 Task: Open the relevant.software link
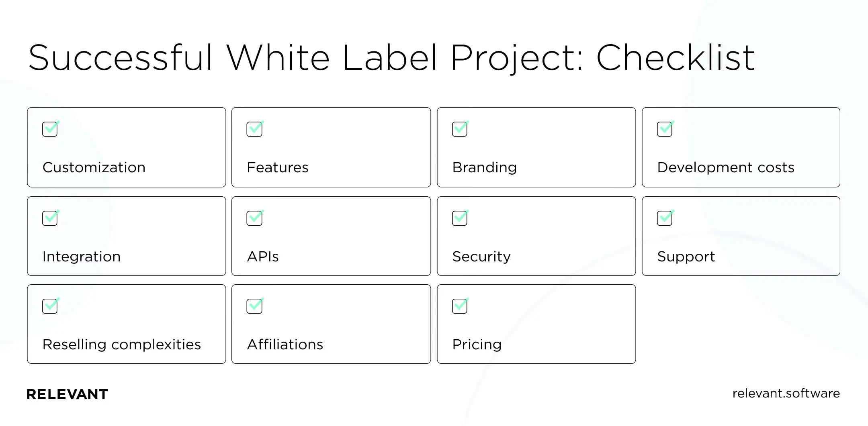coord(786,393)
